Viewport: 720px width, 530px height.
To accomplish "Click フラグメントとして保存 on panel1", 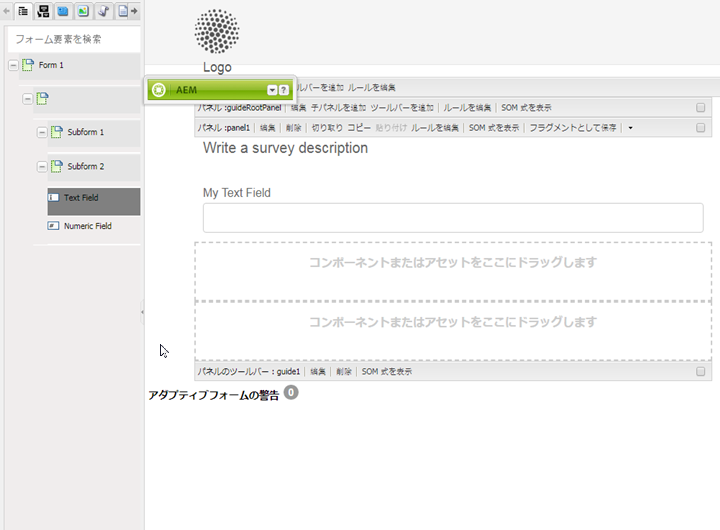I will tap(573, 128).
